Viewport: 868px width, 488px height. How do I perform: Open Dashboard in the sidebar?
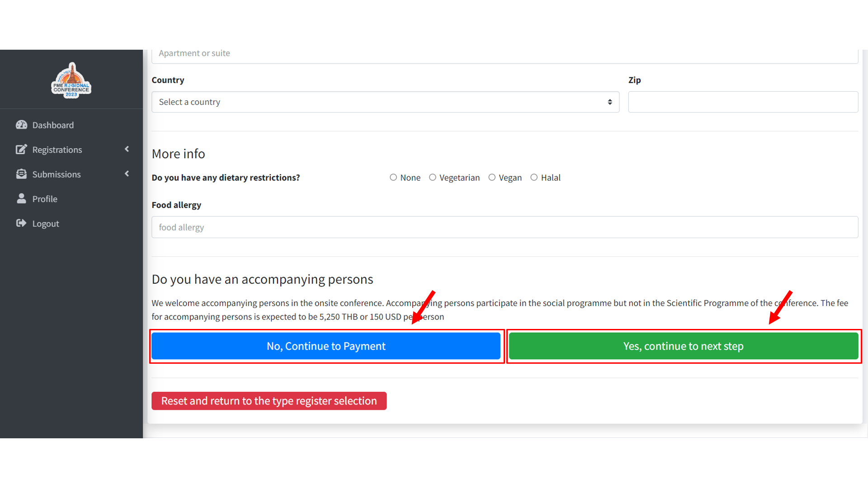[x=53, y=125]
